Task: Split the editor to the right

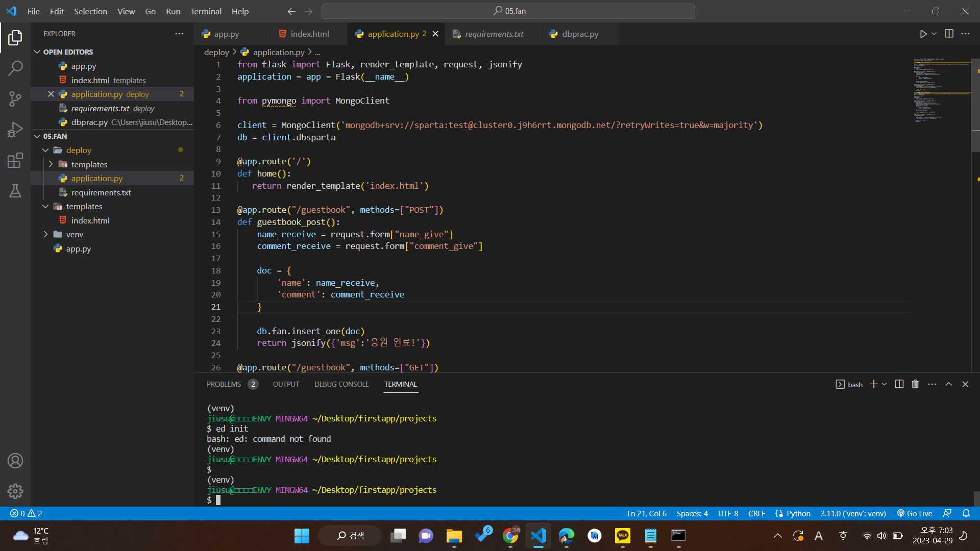Action: tap(949, 34)
